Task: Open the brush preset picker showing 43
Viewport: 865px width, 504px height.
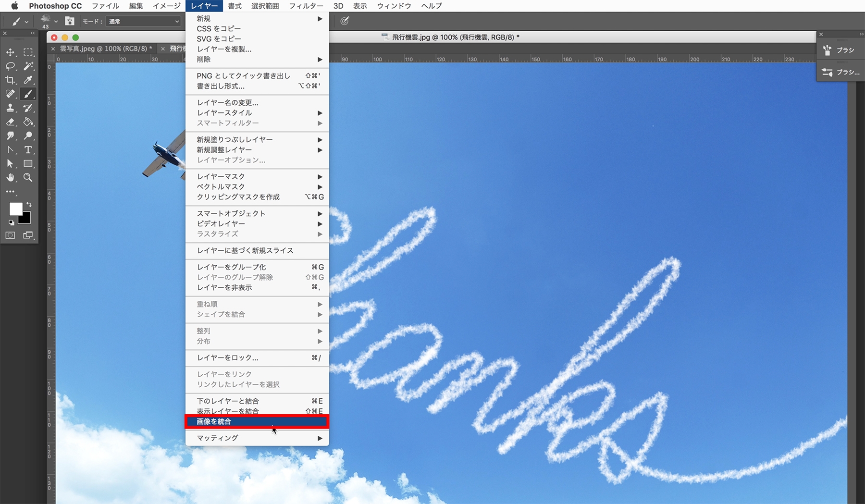Action: [x=49, y=21]
